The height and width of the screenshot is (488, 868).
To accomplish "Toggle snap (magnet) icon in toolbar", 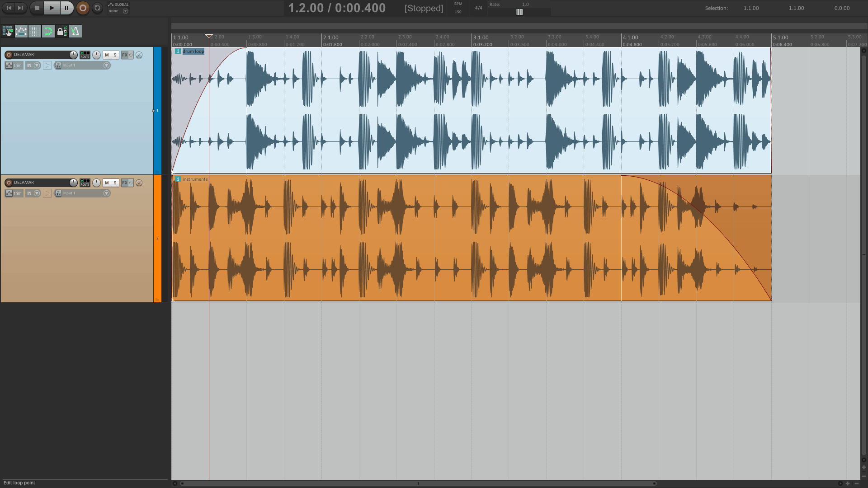I will pyautogui.click(x=48, y=31).
